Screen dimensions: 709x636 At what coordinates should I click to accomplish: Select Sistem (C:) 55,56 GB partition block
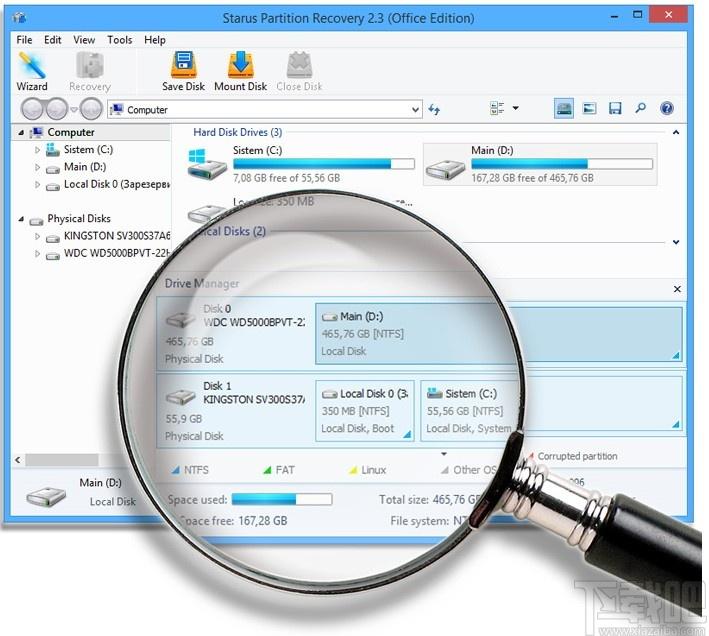551,411
